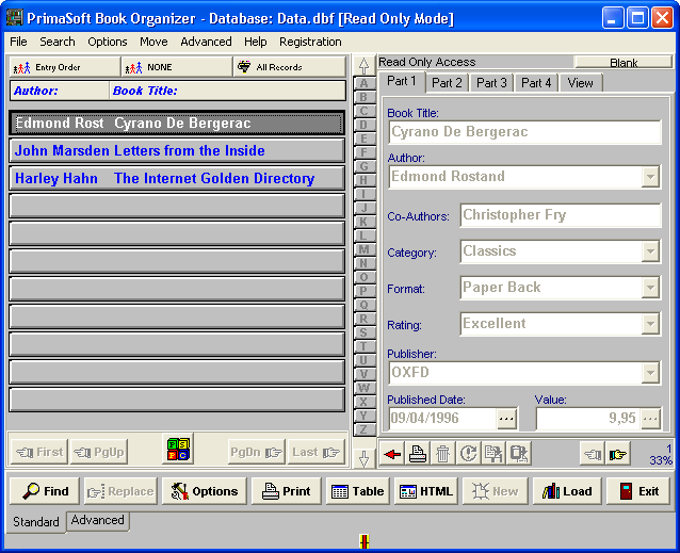Open the Options menu

pos(108,42)
